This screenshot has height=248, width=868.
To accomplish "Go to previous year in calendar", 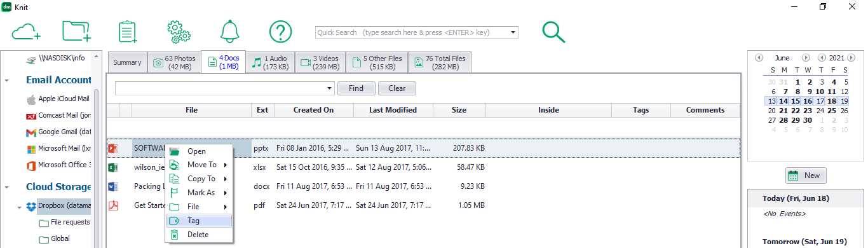I will click(822, 58).
